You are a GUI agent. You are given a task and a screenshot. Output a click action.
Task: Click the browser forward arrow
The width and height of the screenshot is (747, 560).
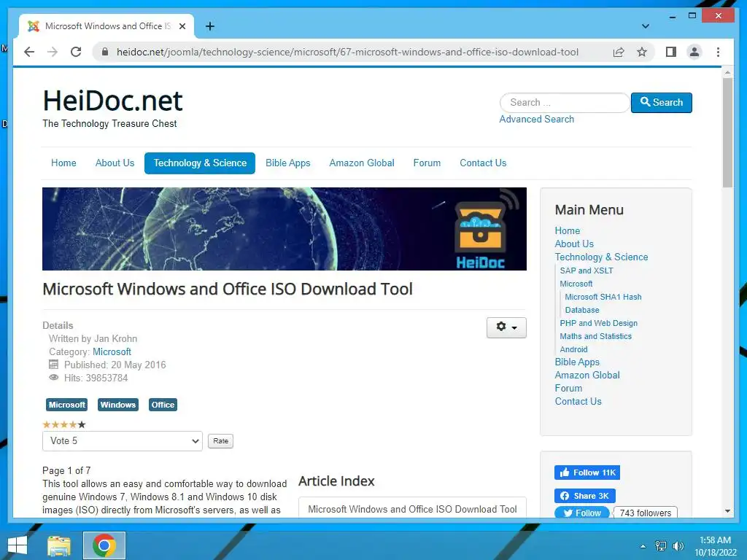[53, 52]
